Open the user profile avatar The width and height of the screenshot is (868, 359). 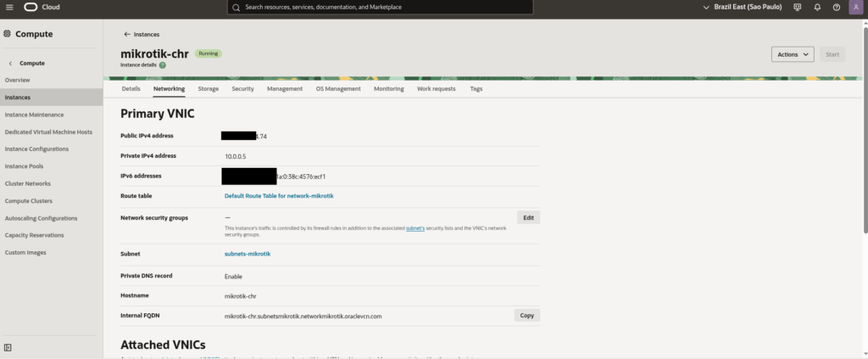(856, 7)
